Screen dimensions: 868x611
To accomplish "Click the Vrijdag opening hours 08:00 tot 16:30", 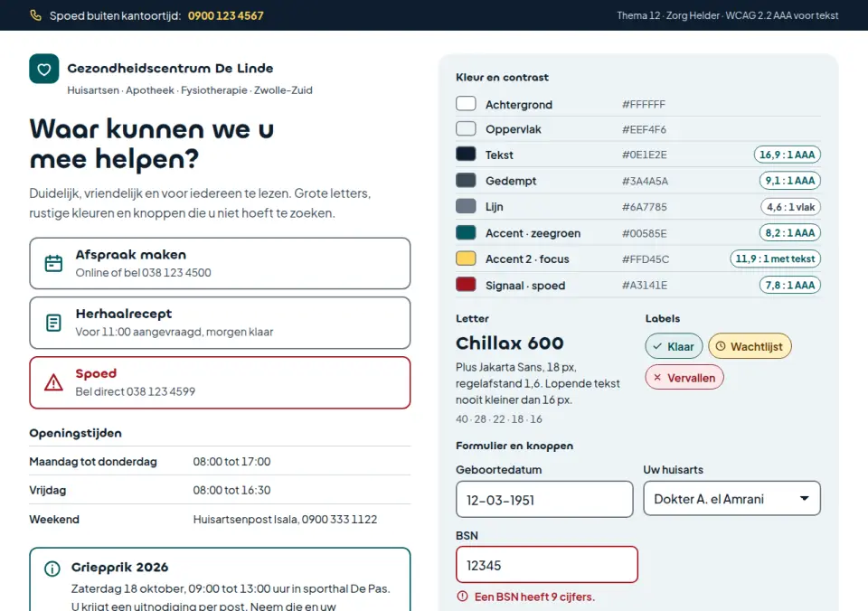I will (x=232, y=491).
